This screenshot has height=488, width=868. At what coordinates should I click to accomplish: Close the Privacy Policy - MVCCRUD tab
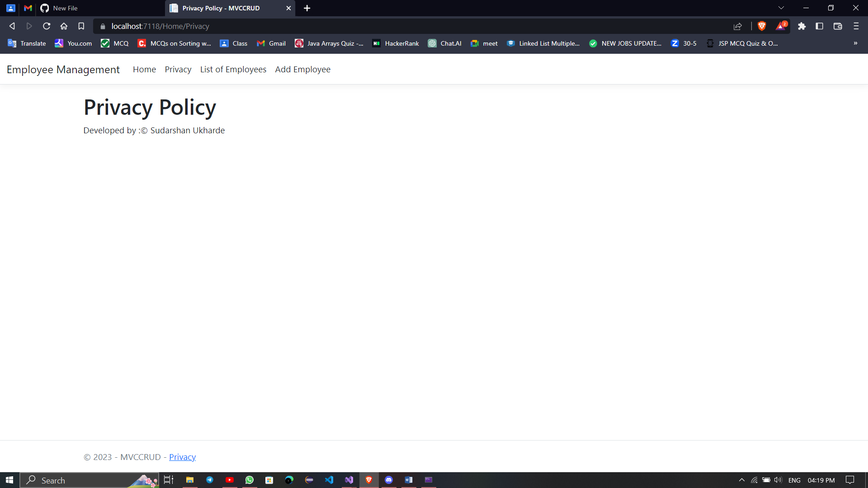(x=288, y=8)
